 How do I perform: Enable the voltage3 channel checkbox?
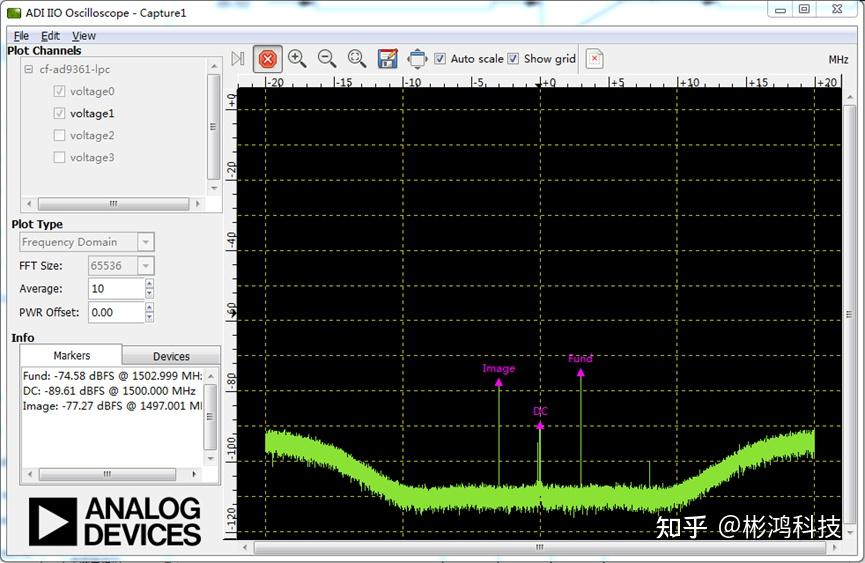[60, 157]
